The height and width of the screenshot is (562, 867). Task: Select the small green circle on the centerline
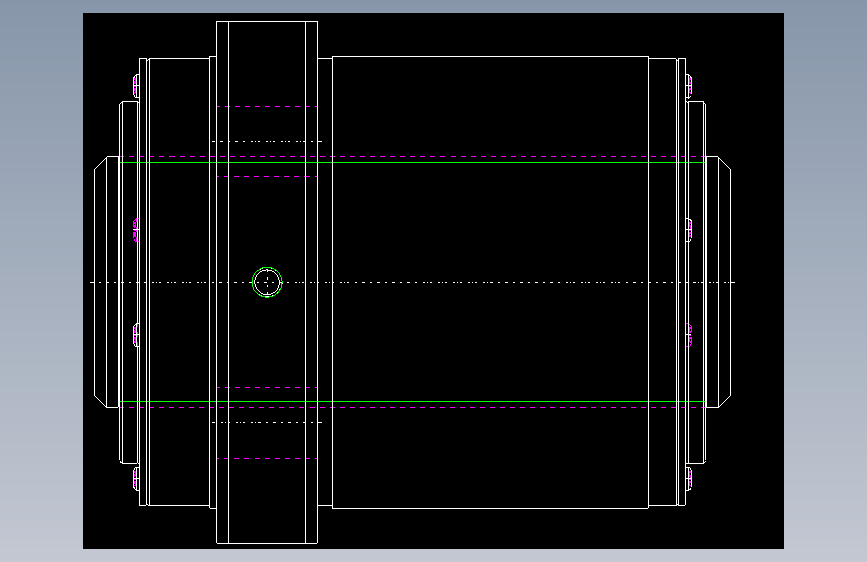click(267, 282)
